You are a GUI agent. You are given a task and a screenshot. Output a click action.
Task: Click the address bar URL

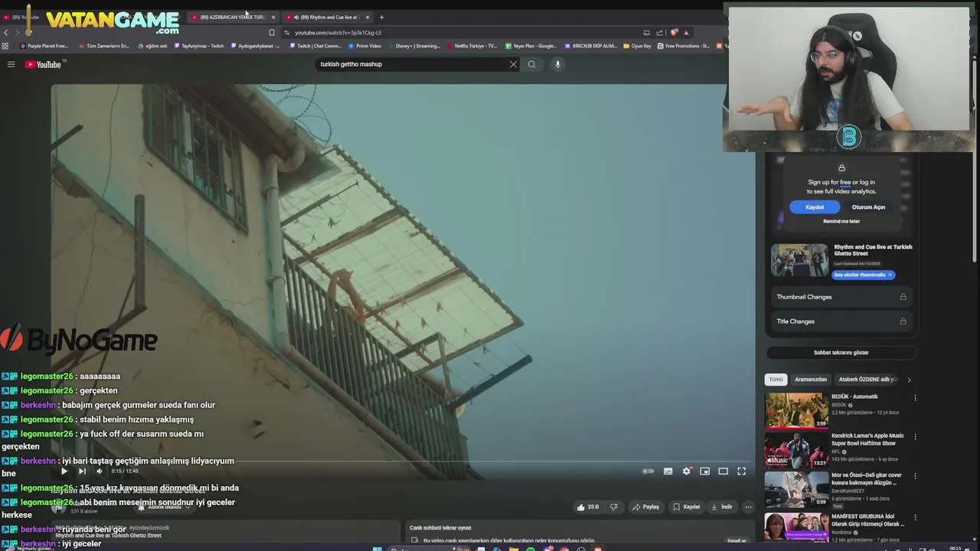click(338, 33)
